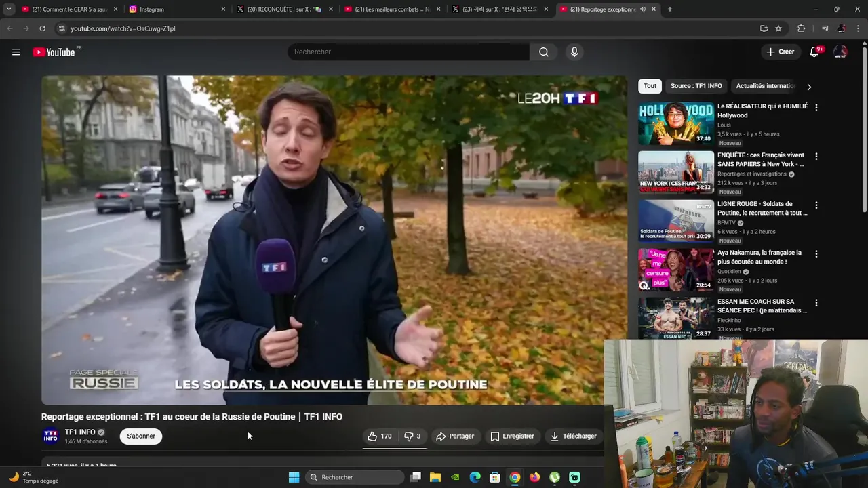The height and width of the screenshot is (488, 868).
Task: Open the Le RÉALISATEUR Hollywood thumbnail
Action: coord(676,123)
